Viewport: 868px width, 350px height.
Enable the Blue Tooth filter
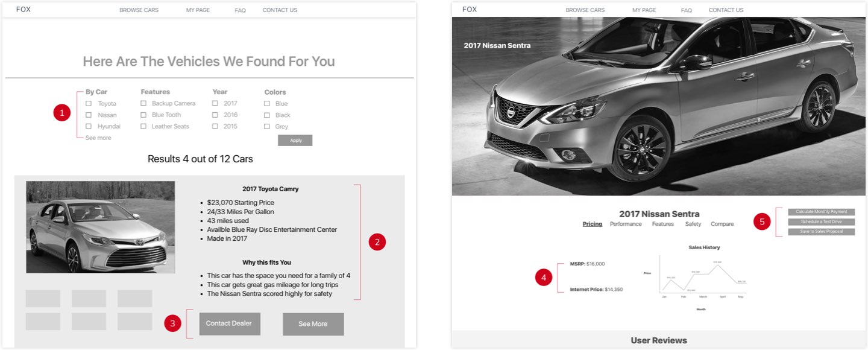143,115
